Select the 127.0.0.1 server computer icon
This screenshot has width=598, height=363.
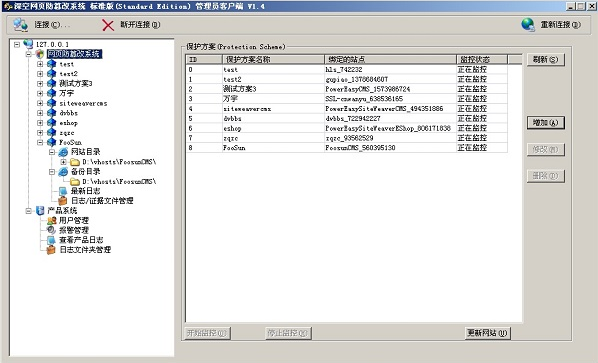29,44
